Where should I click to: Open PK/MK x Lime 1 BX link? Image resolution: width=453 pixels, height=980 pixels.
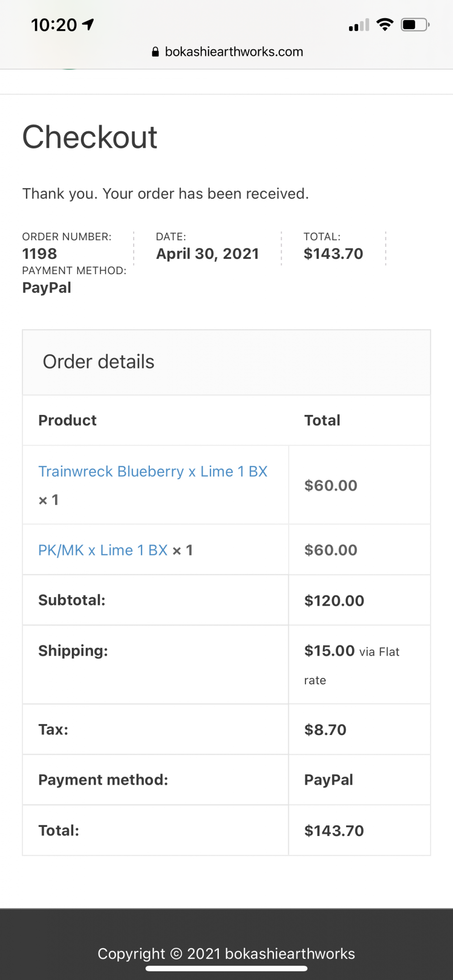pyautogui.click(x=103, y=550)
